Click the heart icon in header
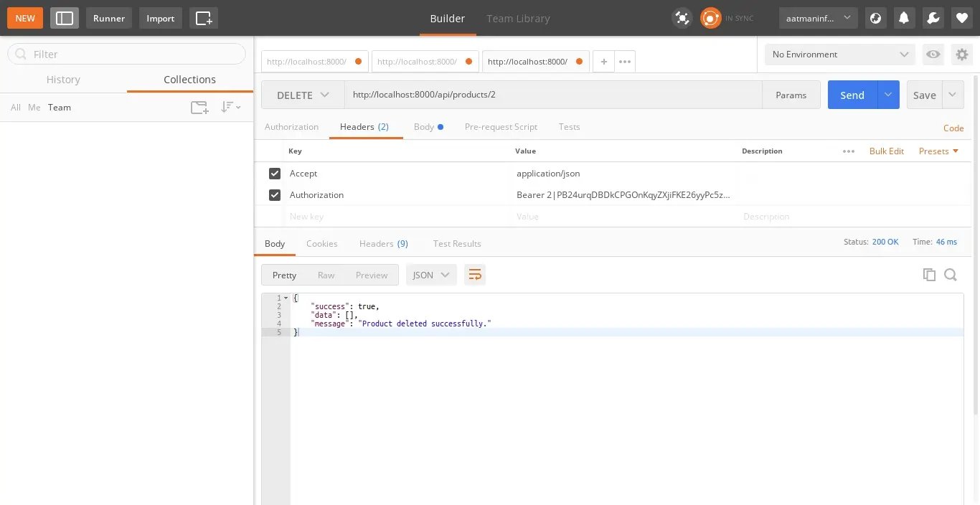This screenshot has height=505, width=980. [962, 18]
